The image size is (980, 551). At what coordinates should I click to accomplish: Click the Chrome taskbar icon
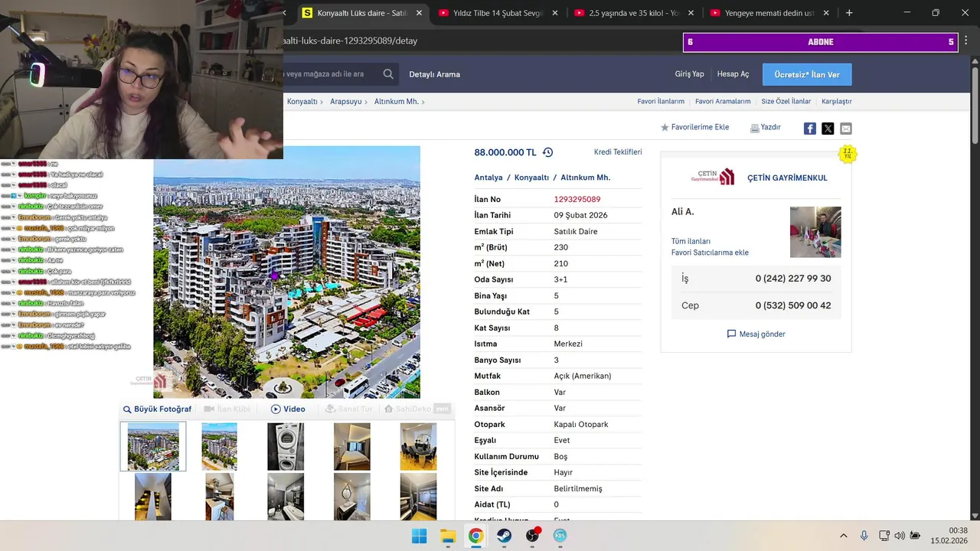click(476, 536)
